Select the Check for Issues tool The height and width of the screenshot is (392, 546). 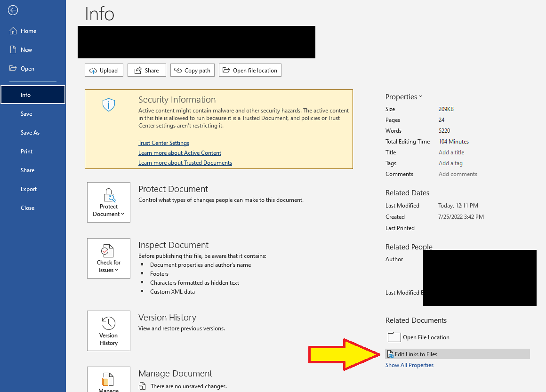tap(108, 258)
